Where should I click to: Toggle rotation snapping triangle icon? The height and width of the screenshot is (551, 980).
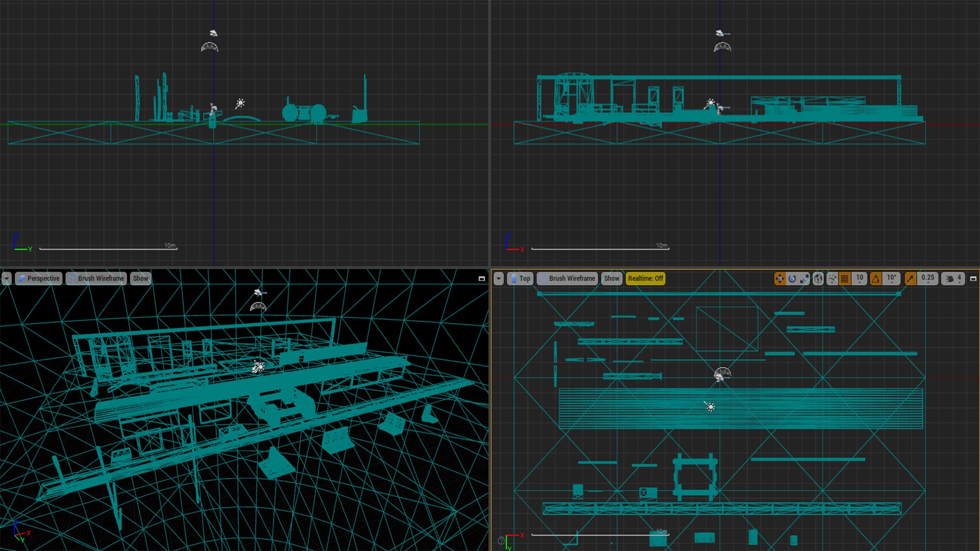click(x=876, y=279)
